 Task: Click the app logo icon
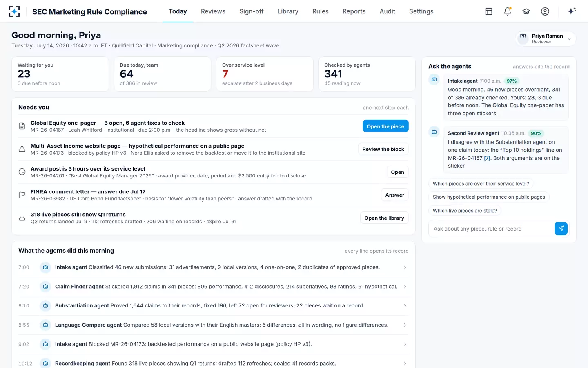click(x=14, y=11)
